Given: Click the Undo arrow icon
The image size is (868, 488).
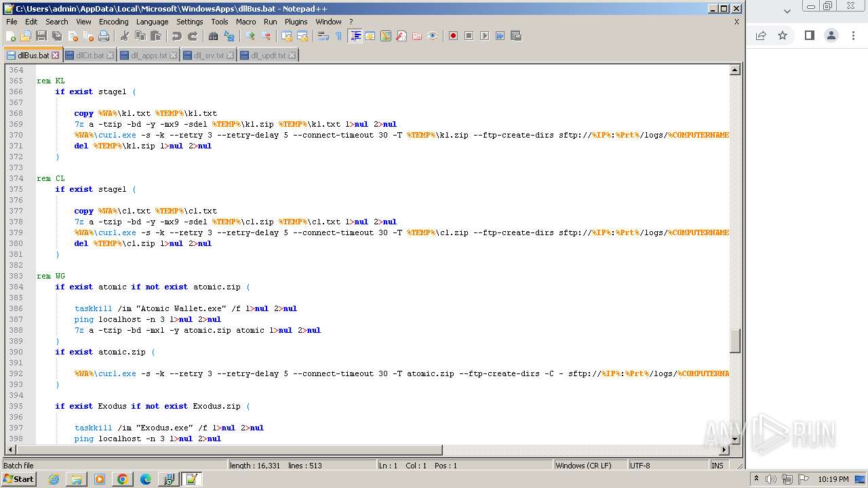Looking at the screenshot, I should (x=177, y=36).
